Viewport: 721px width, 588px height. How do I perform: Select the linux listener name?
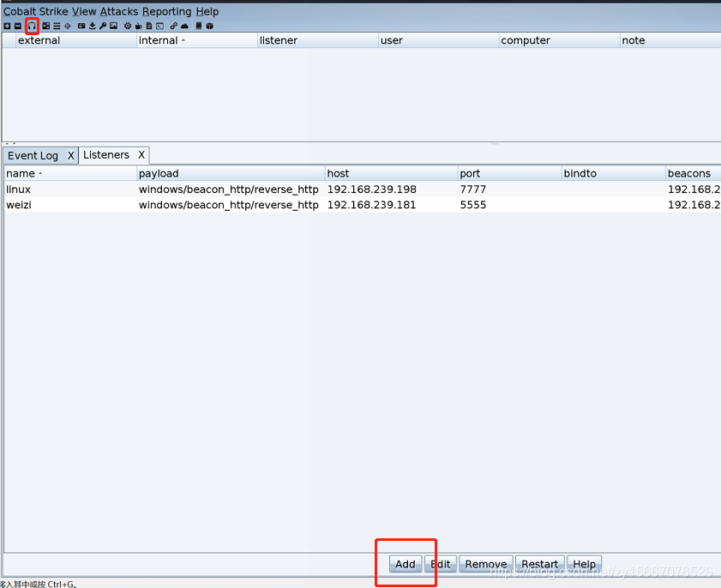[x=18, y=189]
